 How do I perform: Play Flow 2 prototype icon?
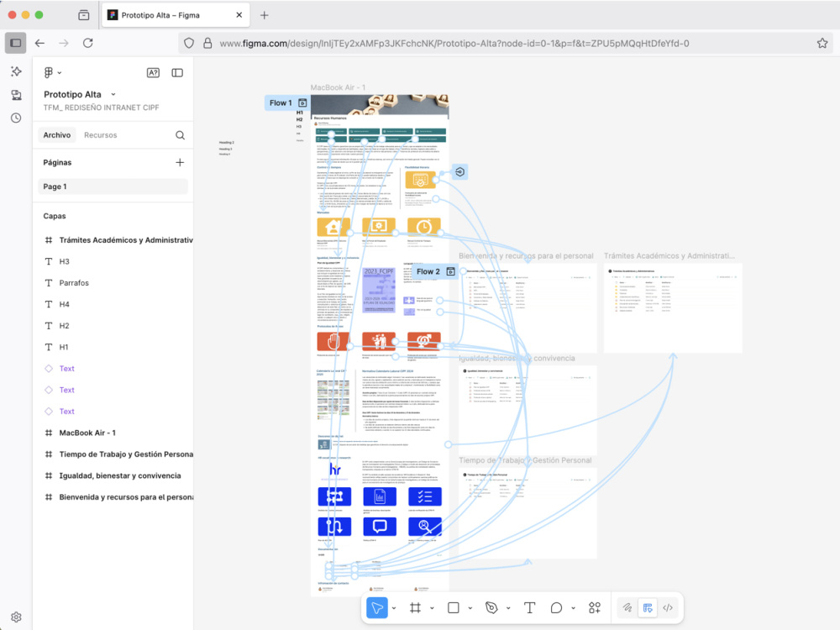click(x=450, y=271)
